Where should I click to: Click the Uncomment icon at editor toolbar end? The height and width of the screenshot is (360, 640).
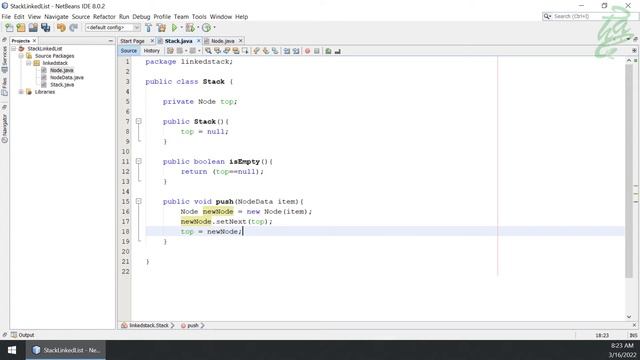pos(338,51)
